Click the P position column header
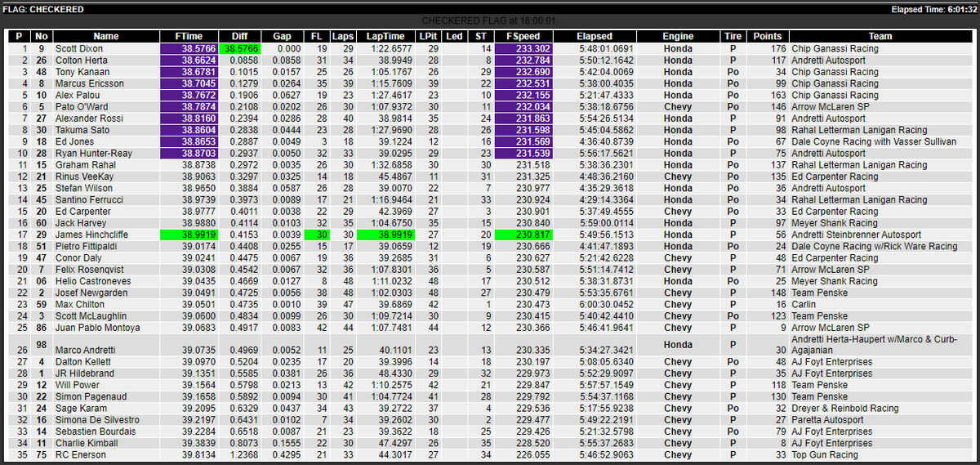Image resolution: width=980 pixels, height=465 pixels. (18, 37)
